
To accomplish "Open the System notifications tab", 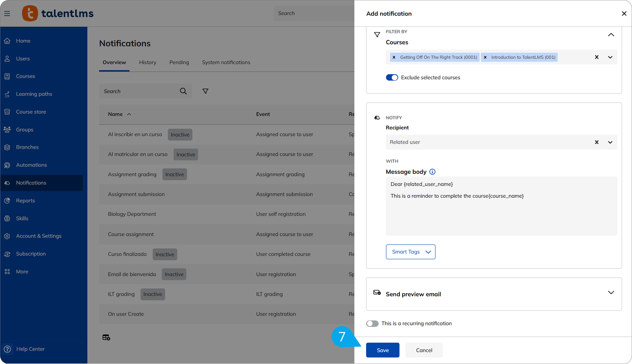I will [226, 62].
